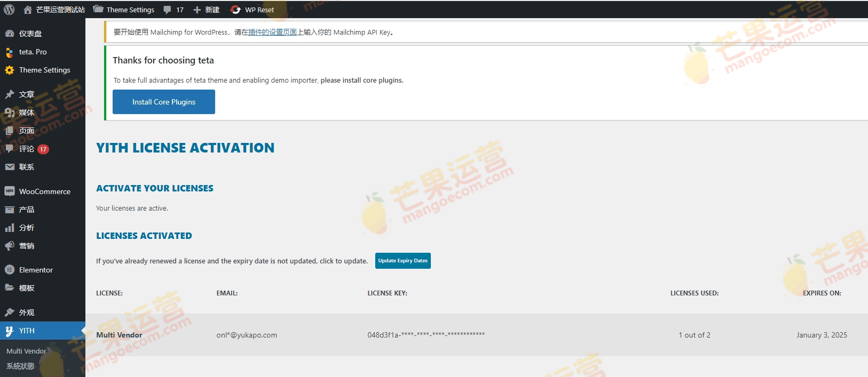
Task: Click the 页面 pages icon
Action: tap(10, 131)
